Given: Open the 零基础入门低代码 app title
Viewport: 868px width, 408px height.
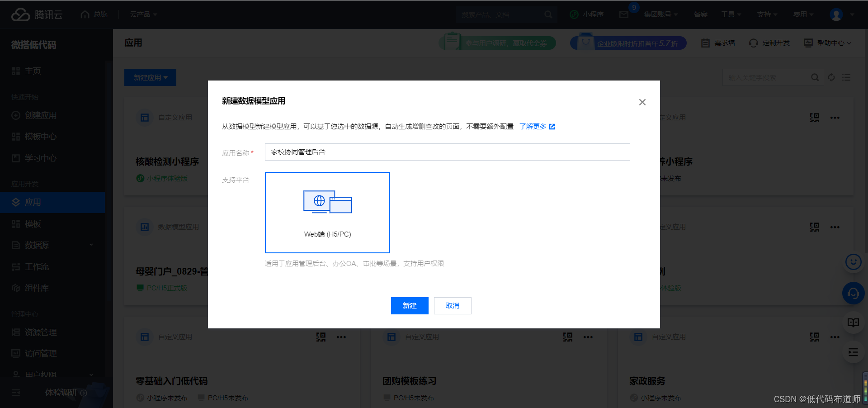Looking at the screenshot, I should (x=172, y=381).
